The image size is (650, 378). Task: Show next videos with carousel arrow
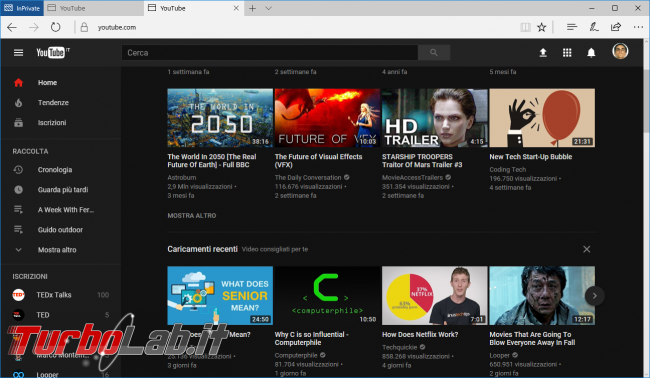tap(594, 296)
